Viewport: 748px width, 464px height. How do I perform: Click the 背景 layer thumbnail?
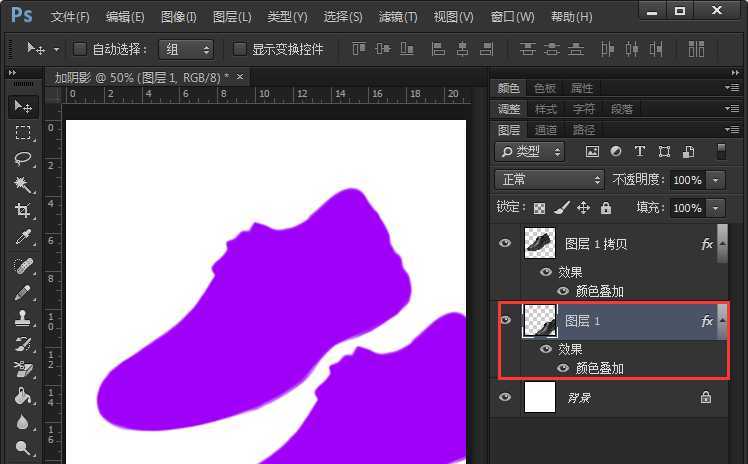click(540, 397)
